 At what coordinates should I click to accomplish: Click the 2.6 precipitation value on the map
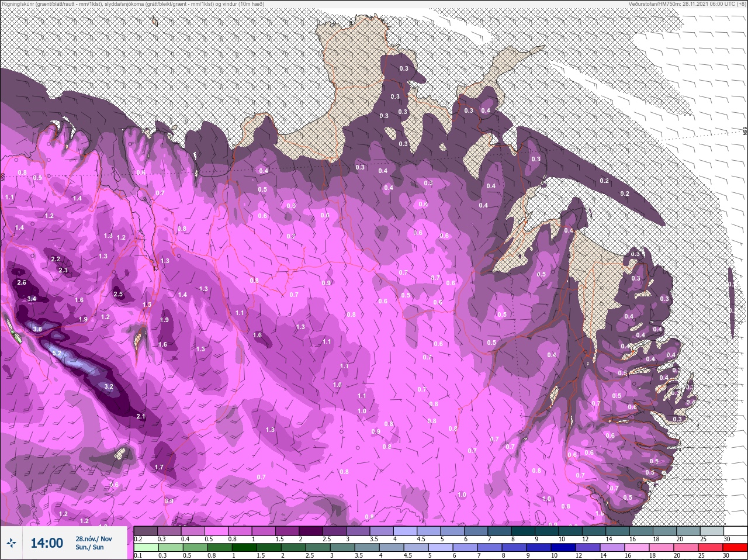[22, 283]
